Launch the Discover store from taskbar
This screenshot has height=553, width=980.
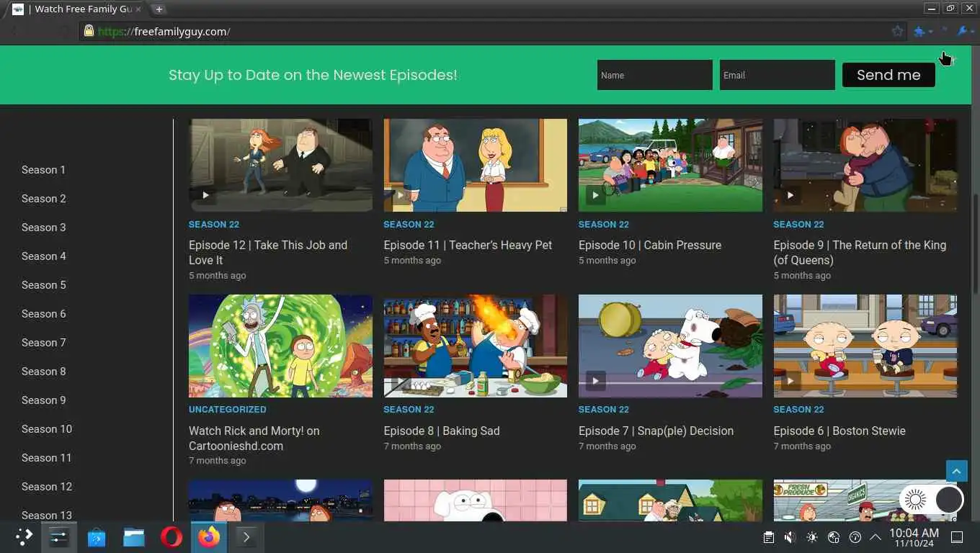(97, 537)
